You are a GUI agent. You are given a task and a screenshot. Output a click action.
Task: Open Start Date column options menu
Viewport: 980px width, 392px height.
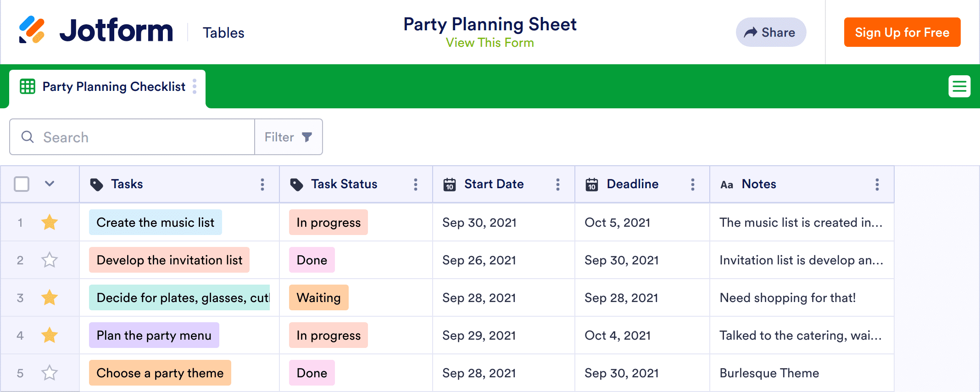click(558, 185)
